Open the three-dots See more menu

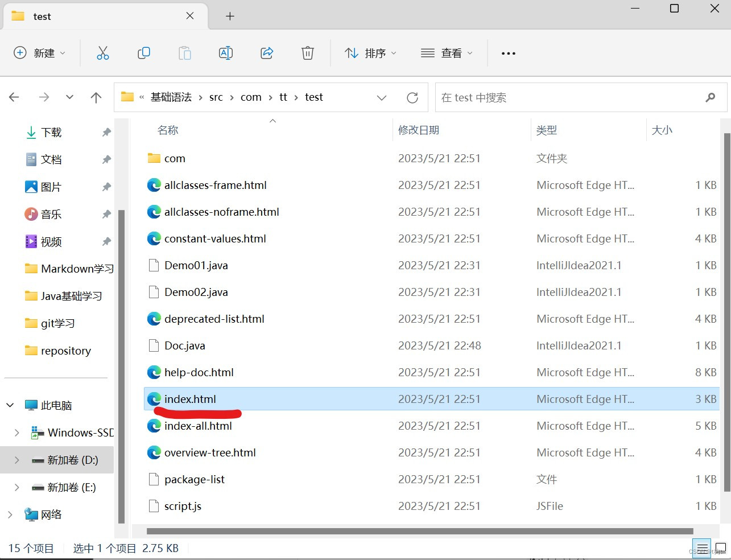(x=509, y=53)
